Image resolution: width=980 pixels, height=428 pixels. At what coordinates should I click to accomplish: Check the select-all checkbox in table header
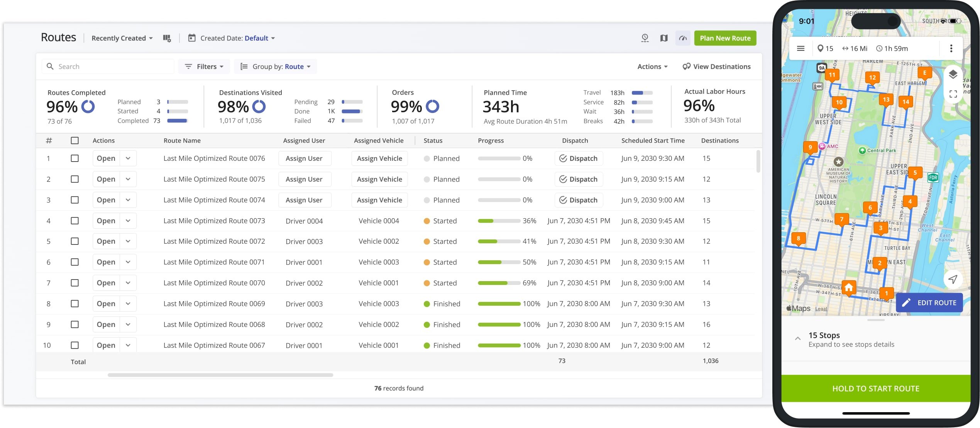coord(74,140)
